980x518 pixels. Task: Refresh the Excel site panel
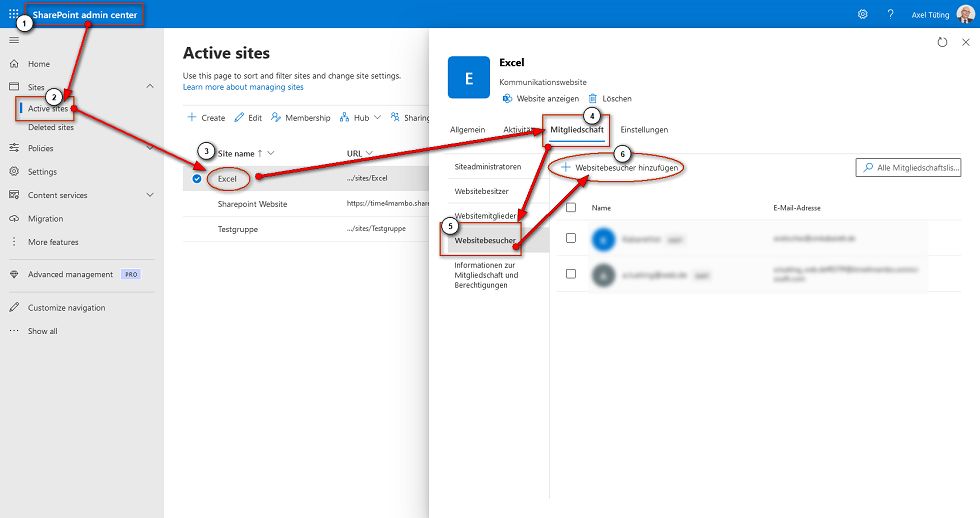[942, 42]
